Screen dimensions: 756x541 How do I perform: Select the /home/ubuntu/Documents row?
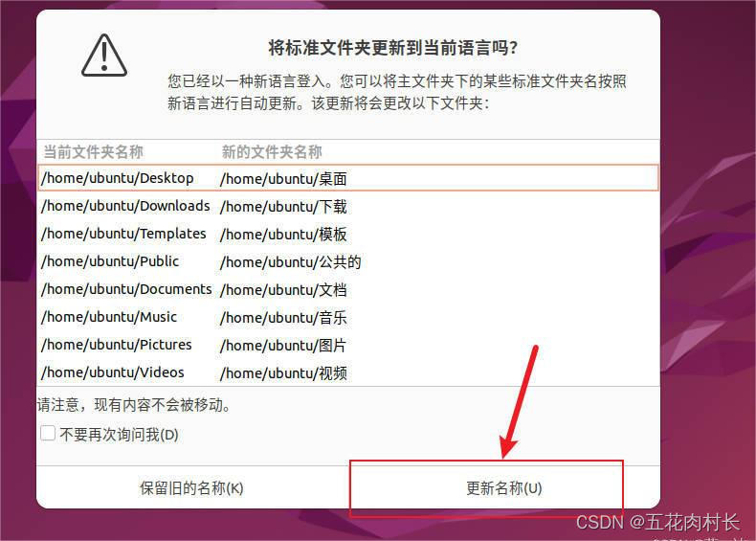point(348,289)
